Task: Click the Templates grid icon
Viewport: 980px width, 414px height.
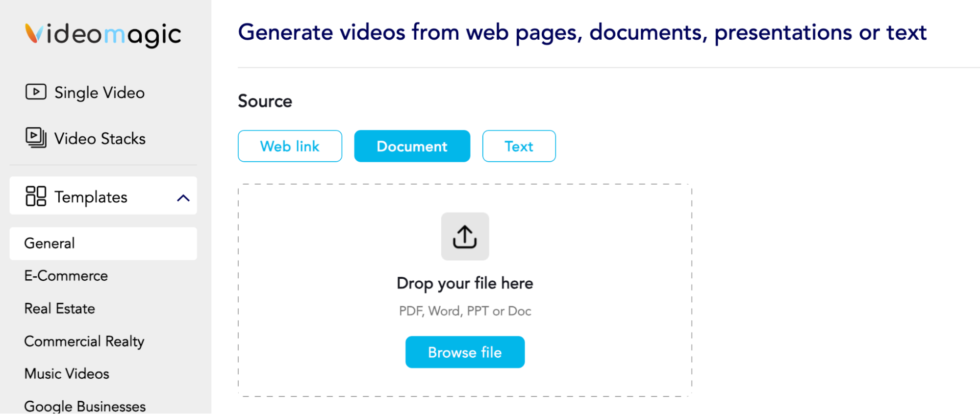Action: click(x=36, y=196)
